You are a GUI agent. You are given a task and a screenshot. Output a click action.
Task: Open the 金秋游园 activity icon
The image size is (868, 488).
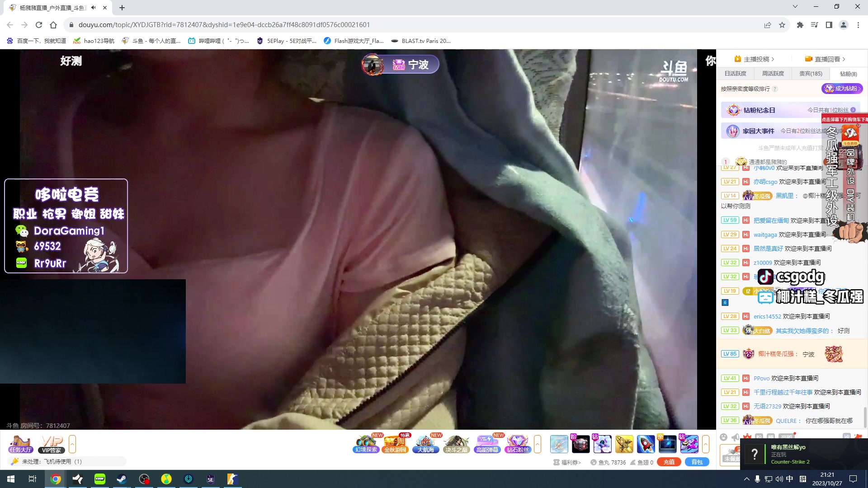point(395,444)
